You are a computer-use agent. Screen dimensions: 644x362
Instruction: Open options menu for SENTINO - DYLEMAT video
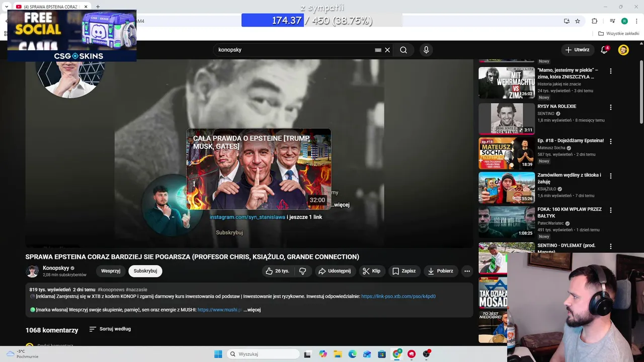click(611, 246)
